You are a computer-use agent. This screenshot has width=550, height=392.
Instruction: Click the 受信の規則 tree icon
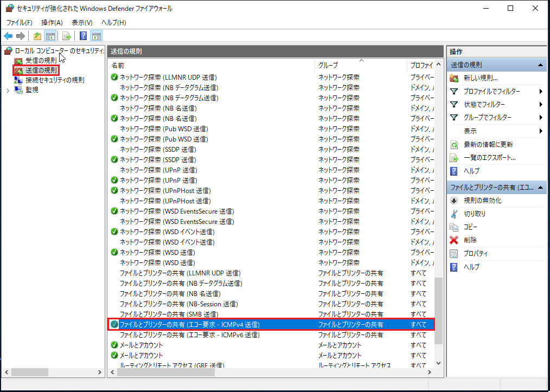pyautogui.click(x=18, y=60)
